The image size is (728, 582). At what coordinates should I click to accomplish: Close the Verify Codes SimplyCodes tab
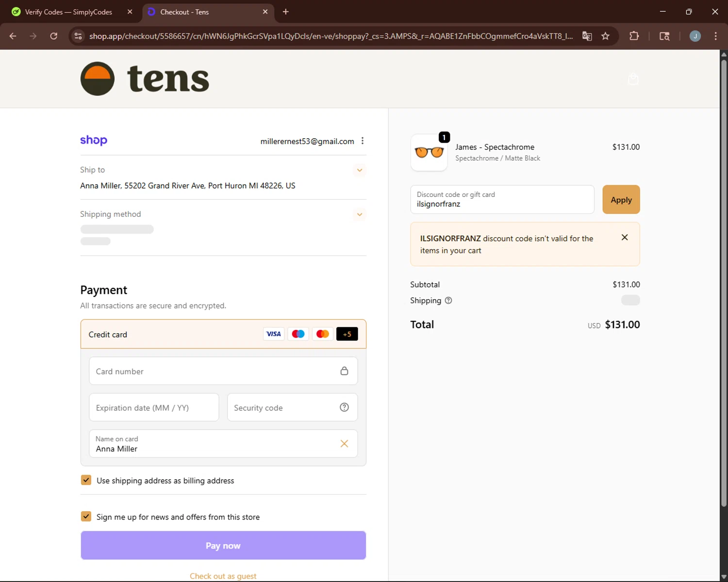130,12
